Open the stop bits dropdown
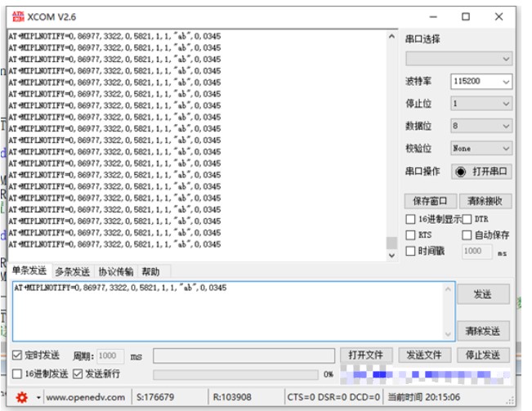This screenshot has width=532, height=411. coord(481,104)
